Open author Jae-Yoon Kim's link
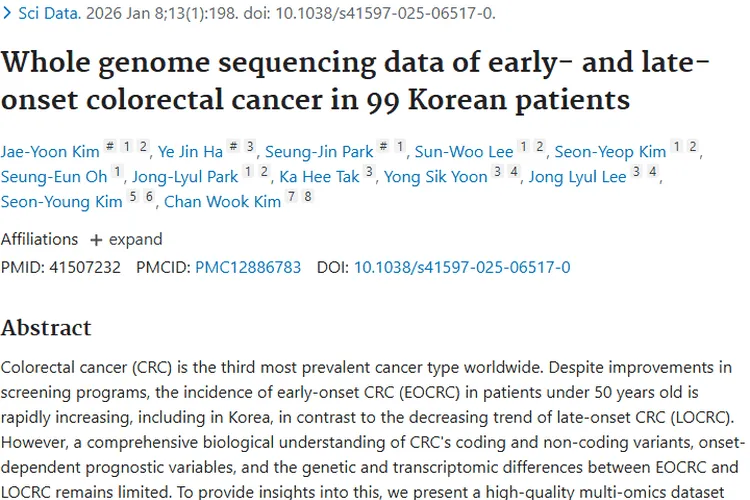Screen dimensions: 750x500 click(x=50, y=152)
